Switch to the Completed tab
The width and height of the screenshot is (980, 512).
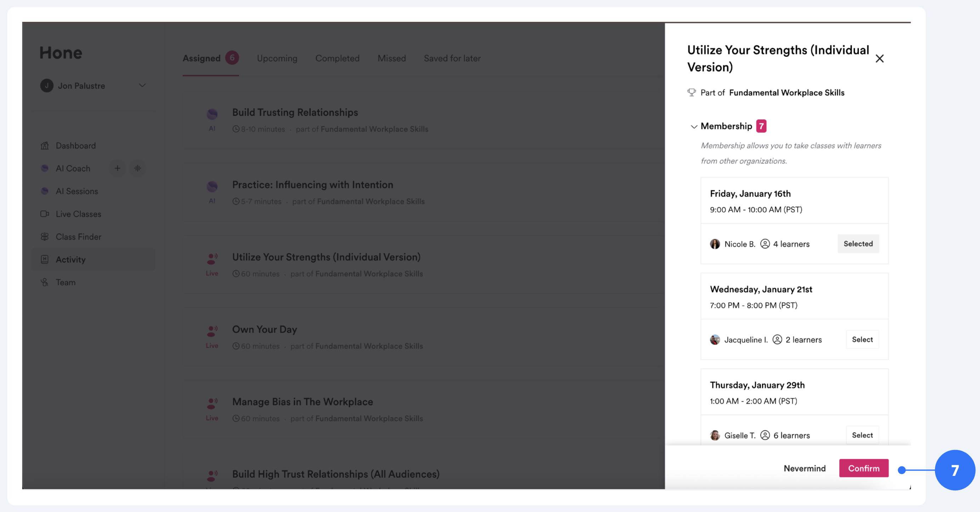click(x=337, y=58)
